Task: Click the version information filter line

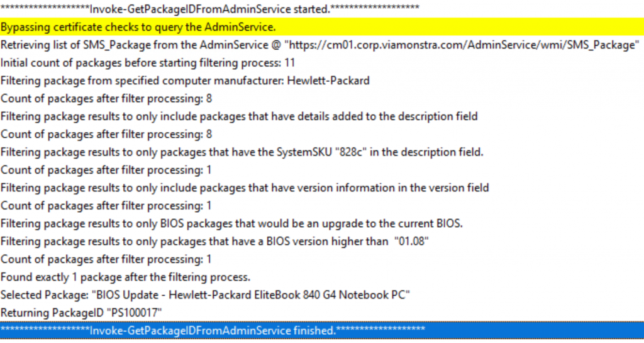Action: click(322, 188)
